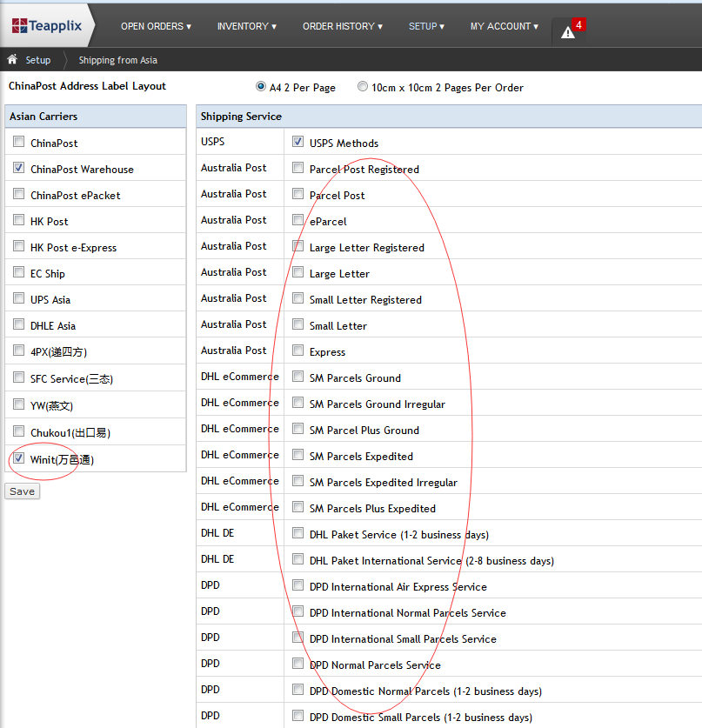Open ORDER HISTORY dropdown
The height and width of the screenshot is (728, 702).
click(343, 26)
